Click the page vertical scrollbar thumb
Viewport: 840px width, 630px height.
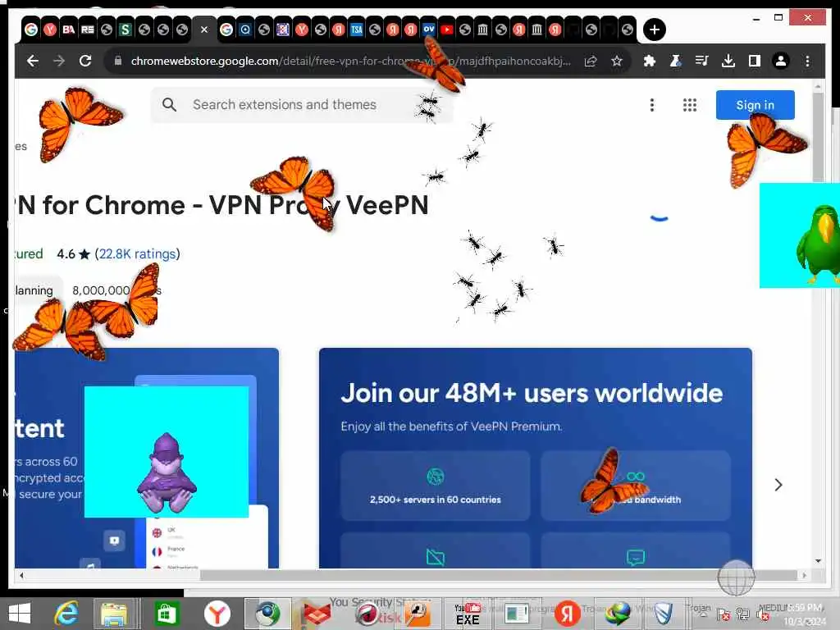818,137
